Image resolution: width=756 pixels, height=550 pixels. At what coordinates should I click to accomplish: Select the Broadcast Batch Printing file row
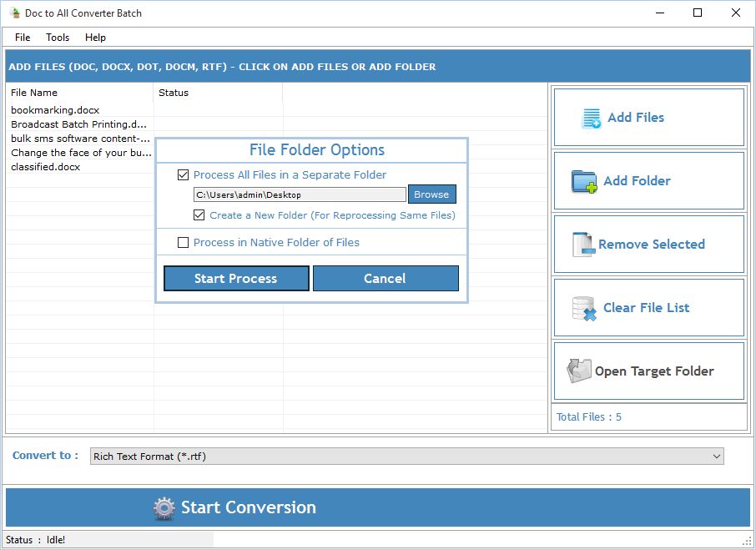(80, 124)
